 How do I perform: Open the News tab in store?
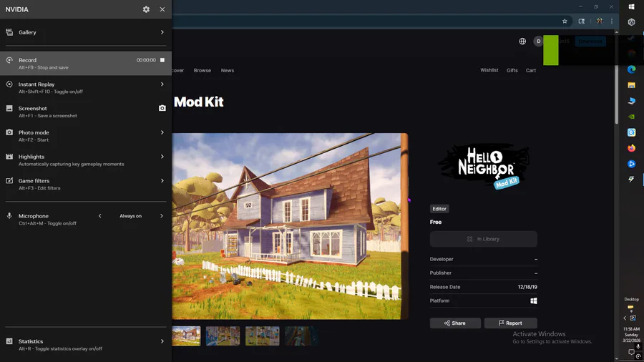[x=227, y=71]
